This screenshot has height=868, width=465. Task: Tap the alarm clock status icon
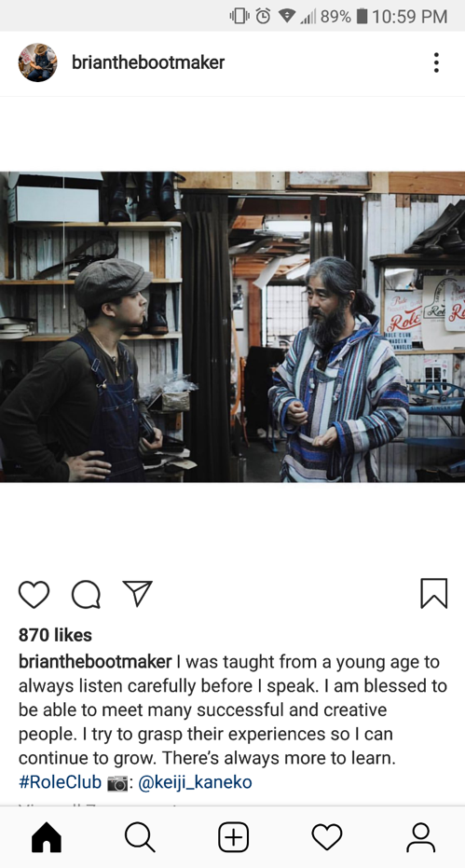pyautogui.click(x=263, y=16)
